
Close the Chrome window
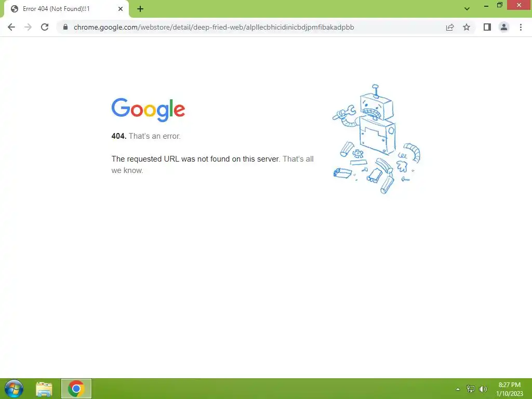(x=519, y=5)
